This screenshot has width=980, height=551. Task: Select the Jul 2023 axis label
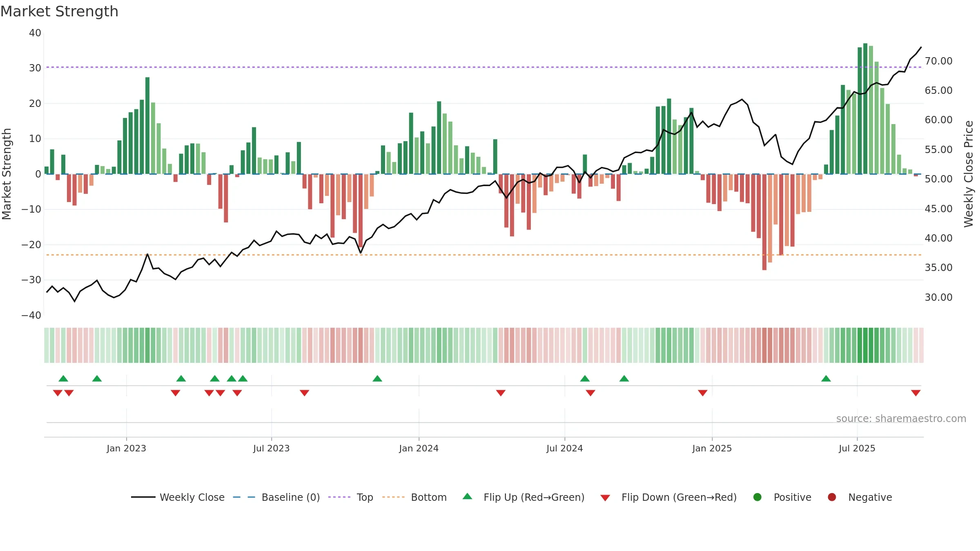[x=271, y=448]
